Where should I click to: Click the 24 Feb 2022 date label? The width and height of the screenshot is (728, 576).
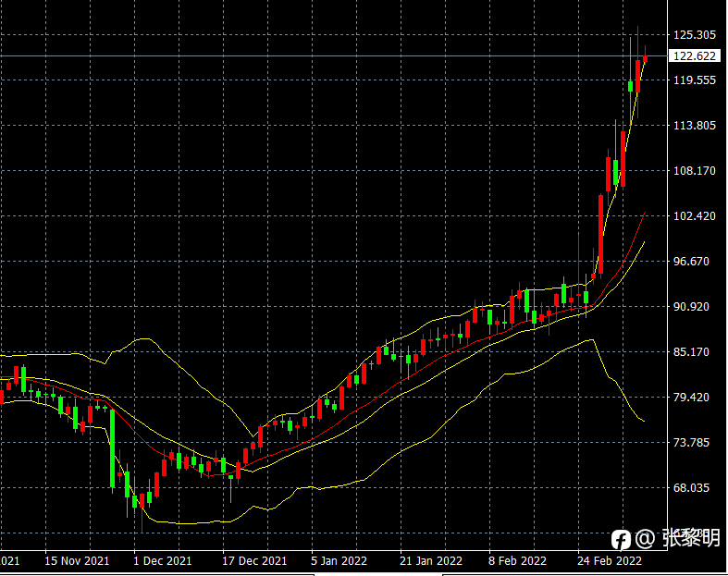point(610,561)
